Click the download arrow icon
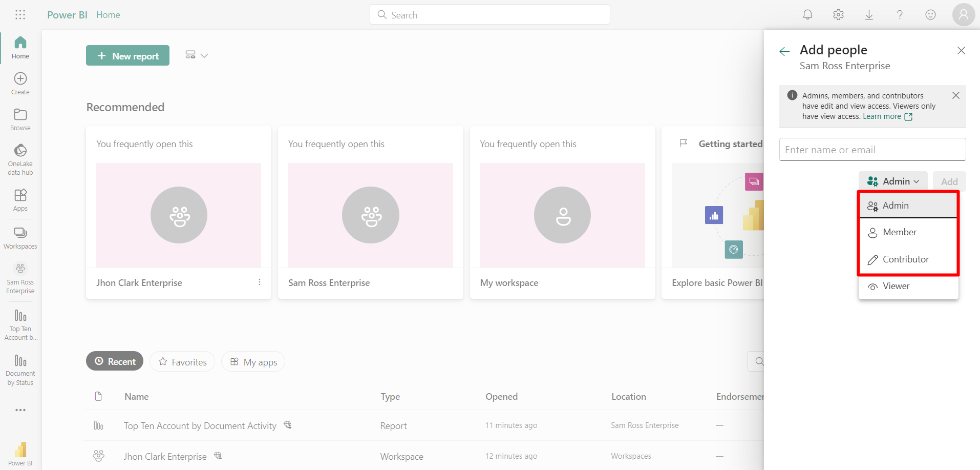 point(869,15)
